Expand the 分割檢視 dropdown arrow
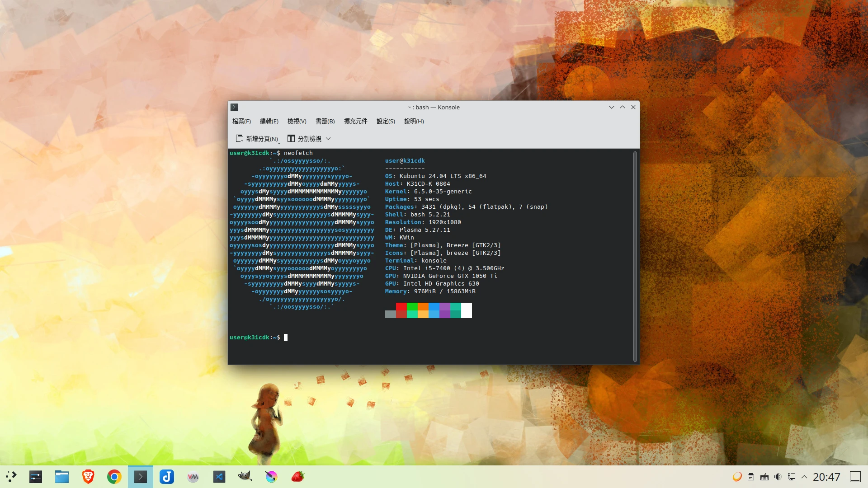The width and height of the screenshot is (868, 488). click(328, 139)
